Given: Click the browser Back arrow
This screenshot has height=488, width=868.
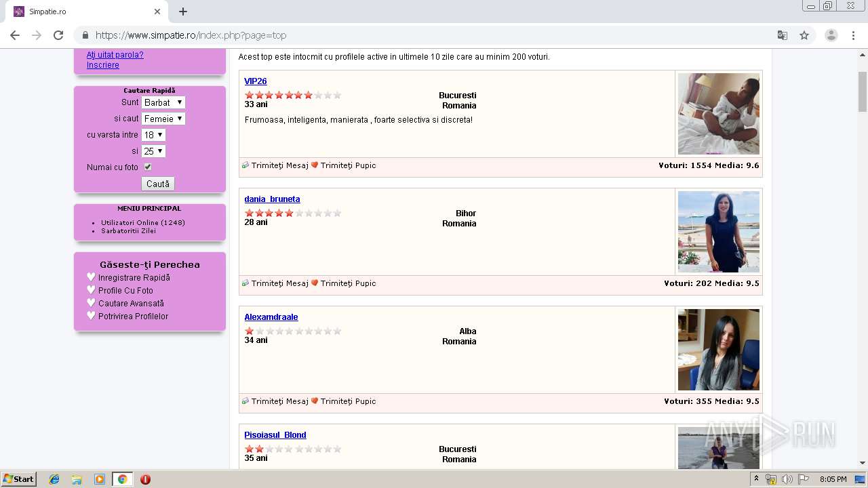Looking at the screenshot, I should tap(15, 35).
